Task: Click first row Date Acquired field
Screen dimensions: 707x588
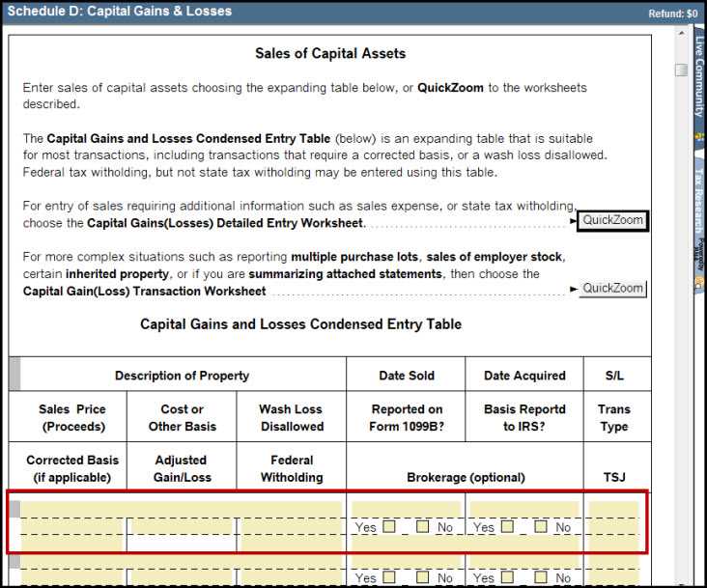Action: (x=523, y=509)
